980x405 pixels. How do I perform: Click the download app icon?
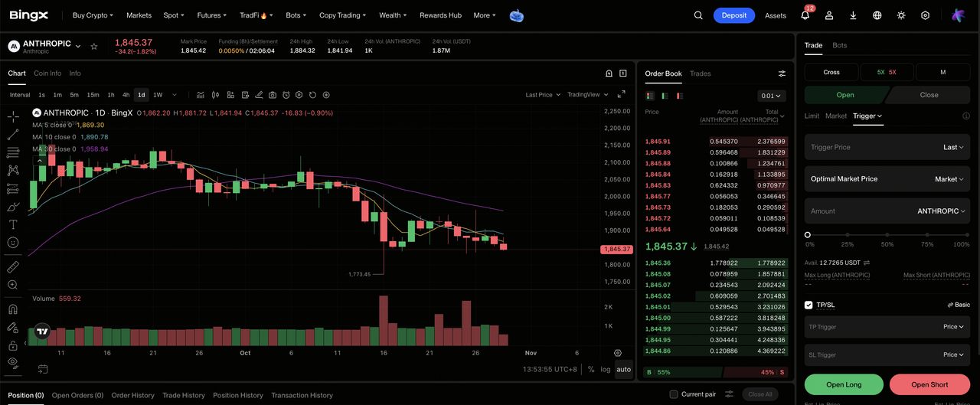[853, 15]
